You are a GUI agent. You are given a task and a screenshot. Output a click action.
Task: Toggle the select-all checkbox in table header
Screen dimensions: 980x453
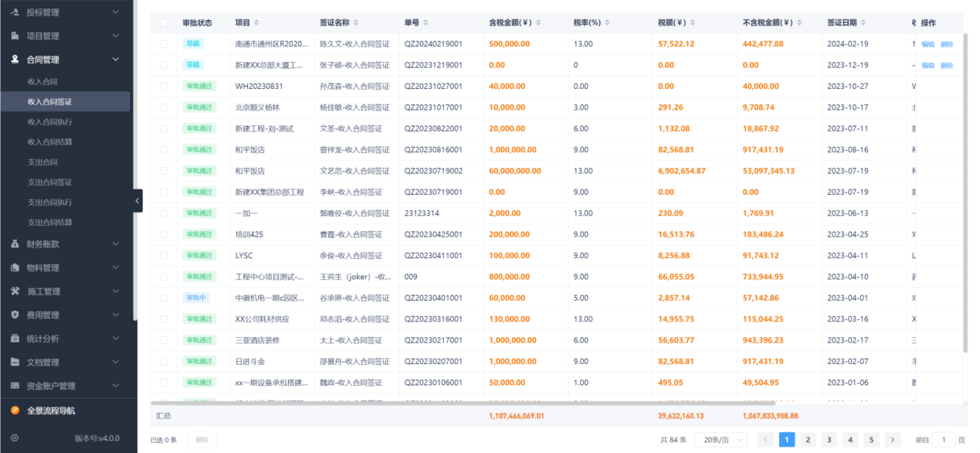(x=163, y=22)
